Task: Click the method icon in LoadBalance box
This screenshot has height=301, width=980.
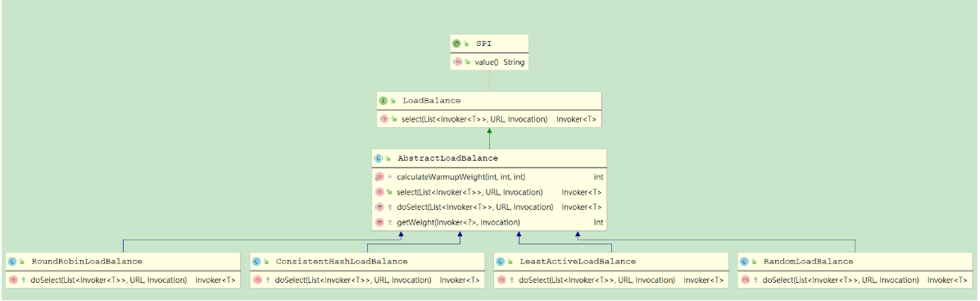Action: coord(383,119)
